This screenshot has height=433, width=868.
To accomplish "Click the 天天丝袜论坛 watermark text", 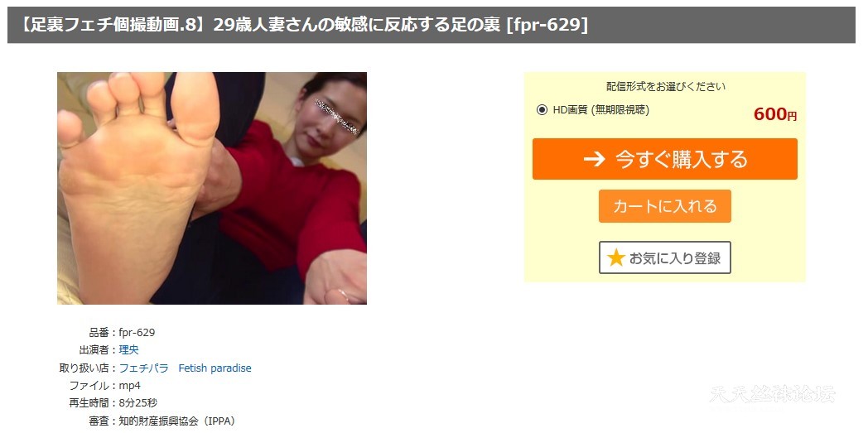I will click(x=772, y=394).
